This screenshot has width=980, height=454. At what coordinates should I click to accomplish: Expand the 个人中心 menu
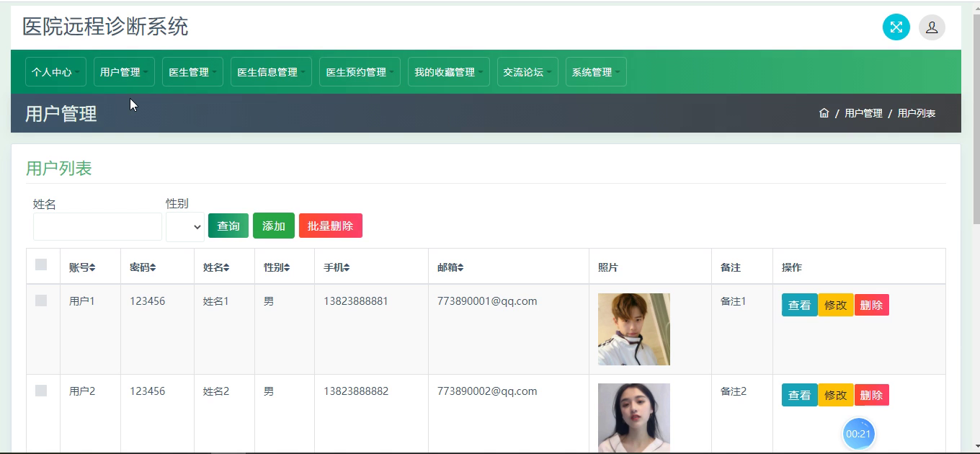coord(55,72)
